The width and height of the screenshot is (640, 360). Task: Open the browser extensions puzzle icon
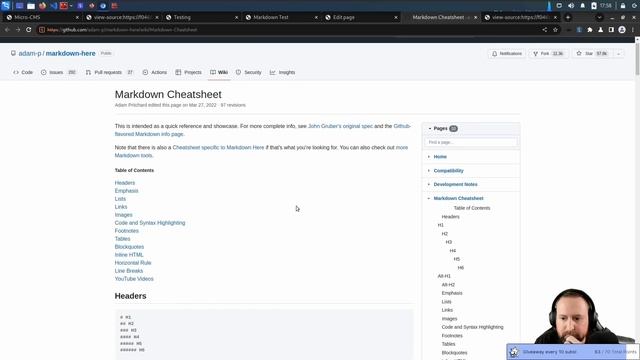coord(590,30)
